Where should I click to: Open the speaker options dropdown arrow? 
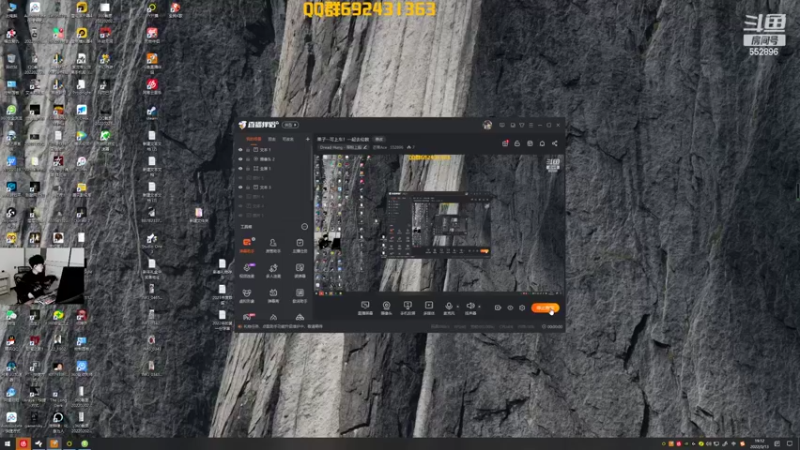tap(480, 307)
